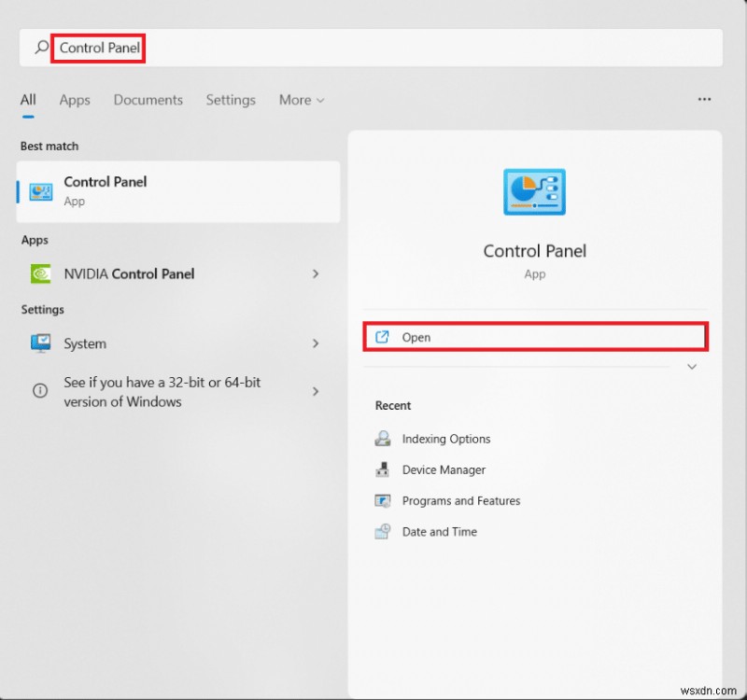Click the Date and Time icon
Image resolution: width=747 pixels, height=700 pixels.
382,531
